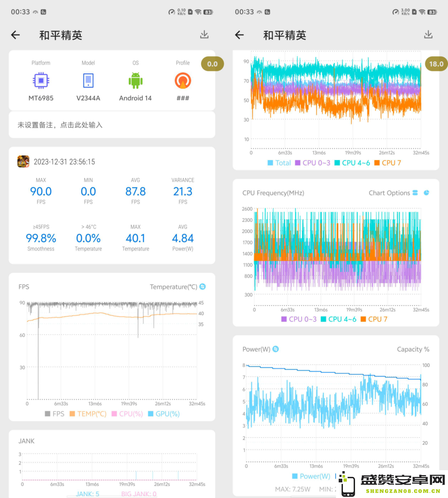Toggle the TEMP(°C) legend series
The height and width of the screenshot is (498, 448).
click(88, 414)
